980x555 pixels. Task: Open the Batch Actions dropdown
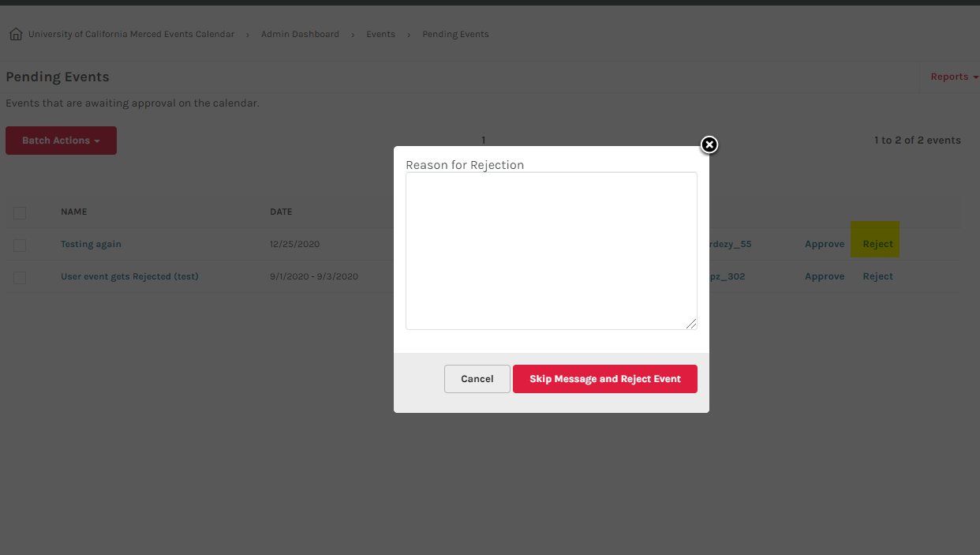(x=61, y=141)
